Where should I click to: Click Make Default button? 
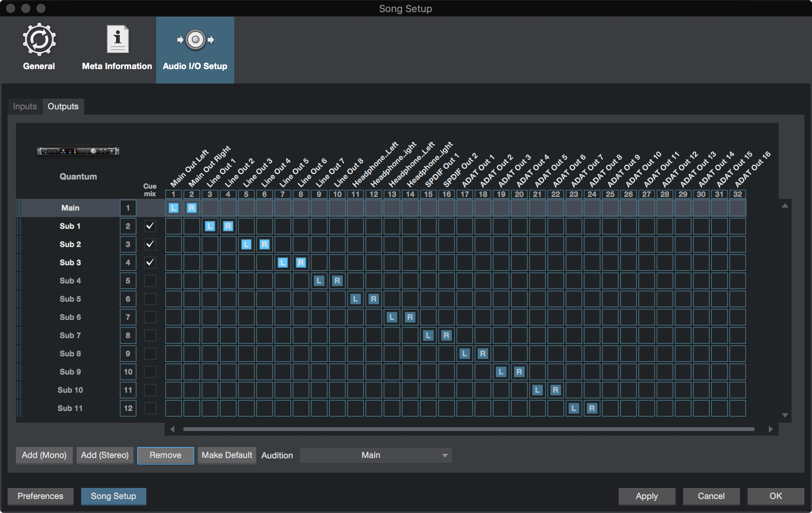[227, 455]
